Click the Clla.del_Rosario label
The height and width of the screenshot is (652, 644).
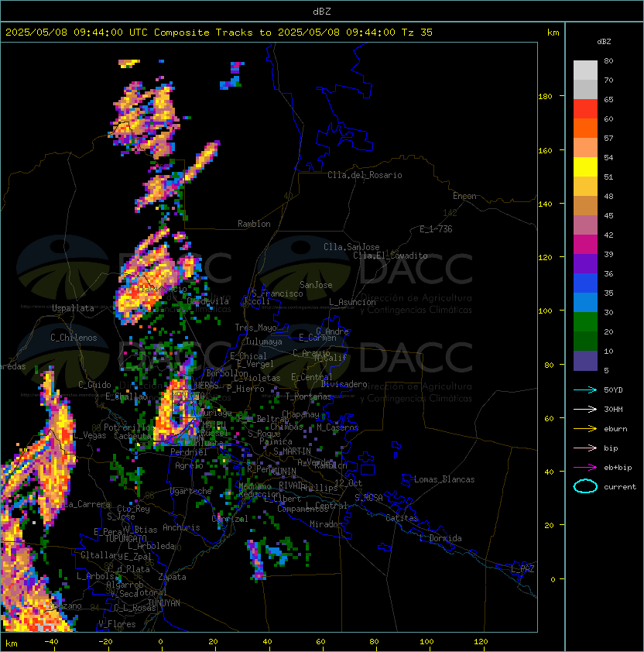point(365,175)
